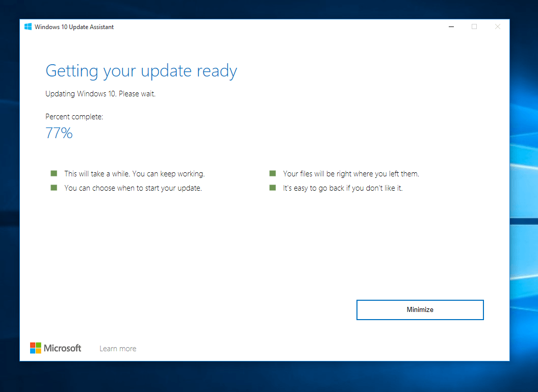Click green bullet beside 'This will take a while'
538x392 pixels.
54,173
